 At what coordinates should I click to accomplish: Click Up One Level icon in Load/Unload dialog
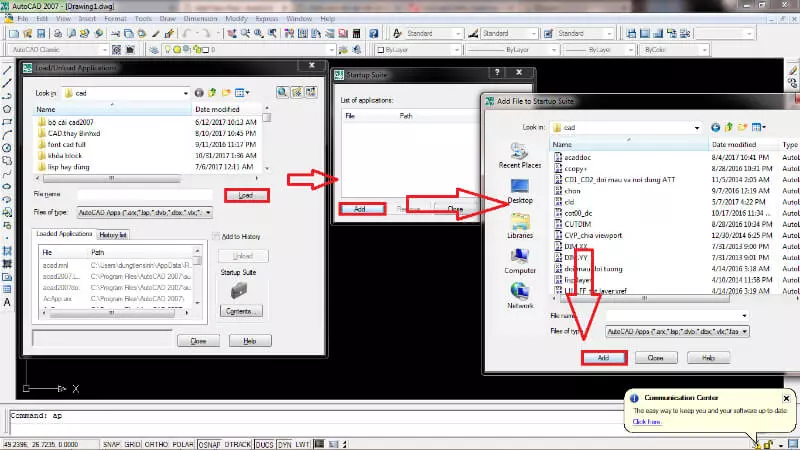(212, 93)
